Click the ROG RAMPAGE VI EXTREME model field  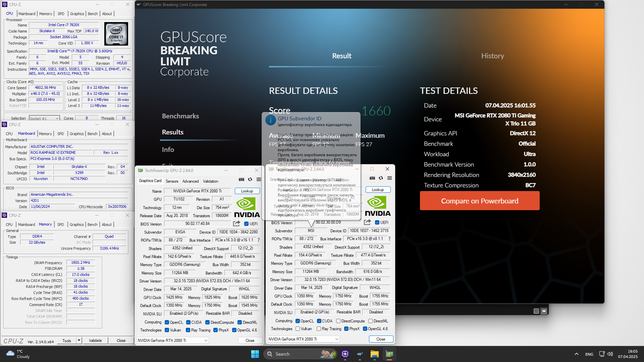61,153
